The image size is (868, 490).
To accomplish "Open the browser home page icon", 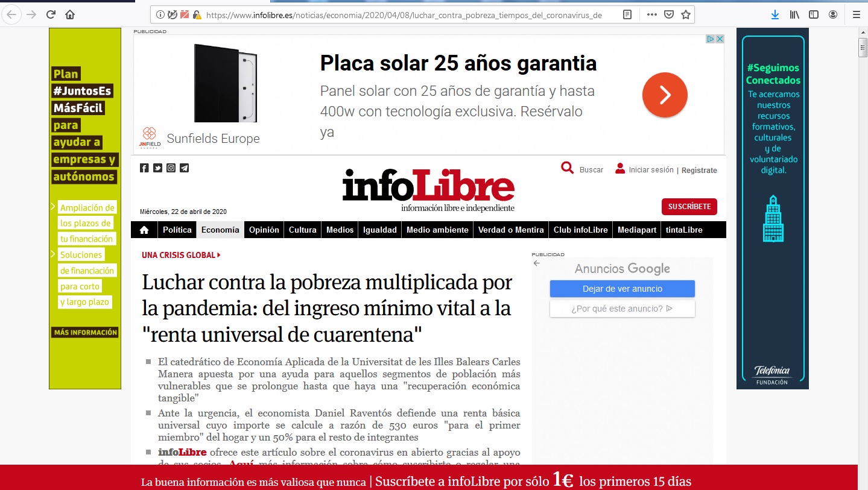I will click(70, 14).
